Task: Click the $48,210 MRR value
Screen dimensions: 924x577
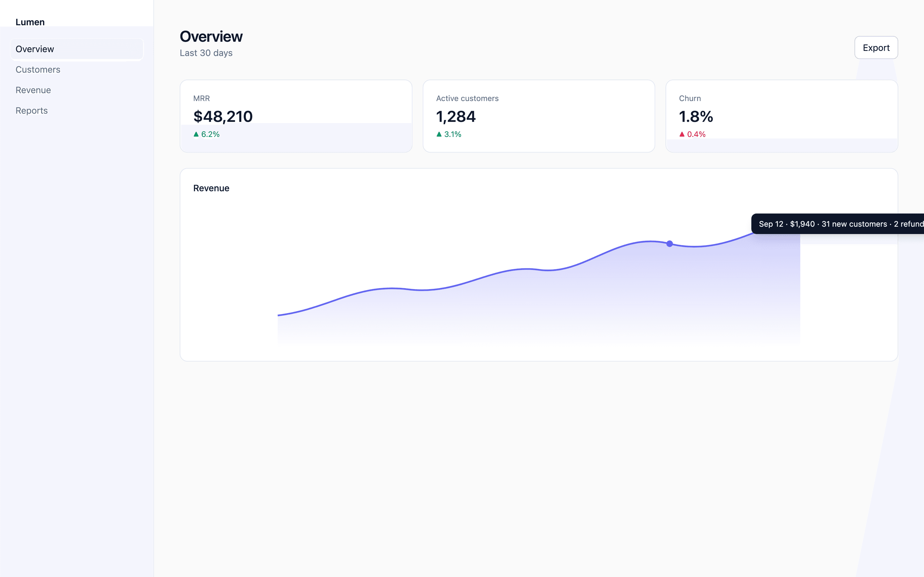Action: tap(223, 116)
